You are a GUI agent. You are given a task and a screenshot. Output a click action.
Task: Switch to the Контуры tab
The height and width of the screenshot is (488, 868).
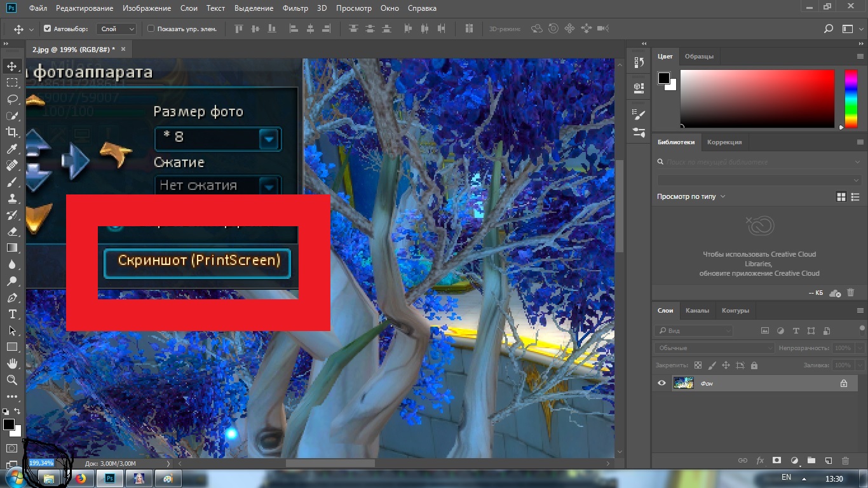(x=735, y=311)
